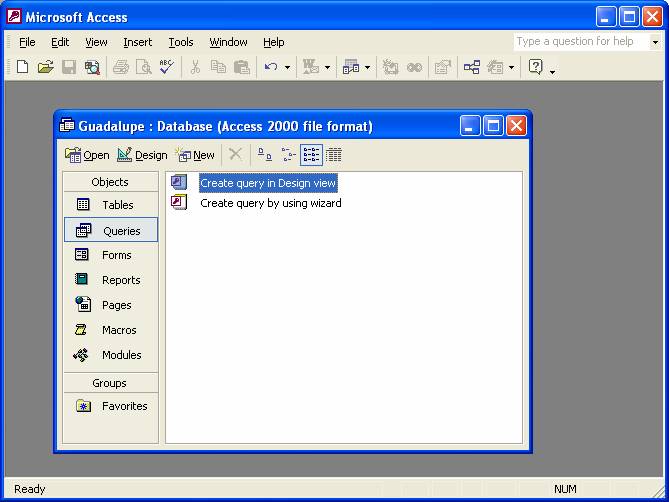669x502 pixels.
Task: Click the Groups header bar
Action: 110,383
